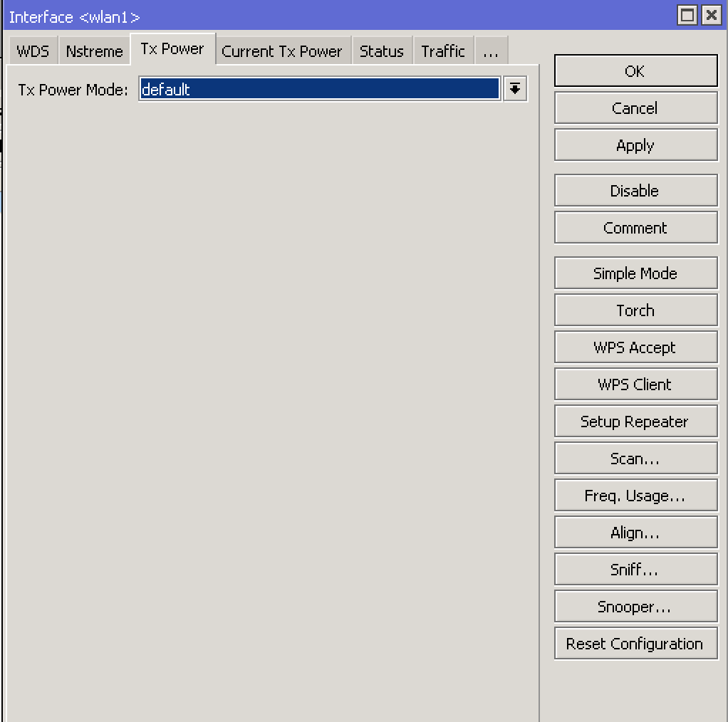
Task: Open the Tx Power Mode dropdown
Action: [514, 88]
